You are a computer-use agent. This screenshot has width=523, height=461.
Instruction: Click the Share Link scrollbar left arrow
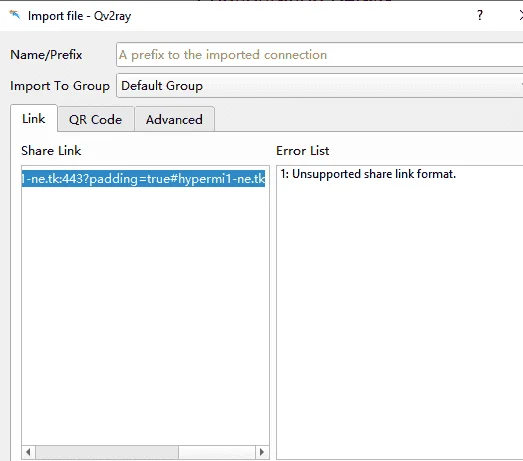(28, 452)
